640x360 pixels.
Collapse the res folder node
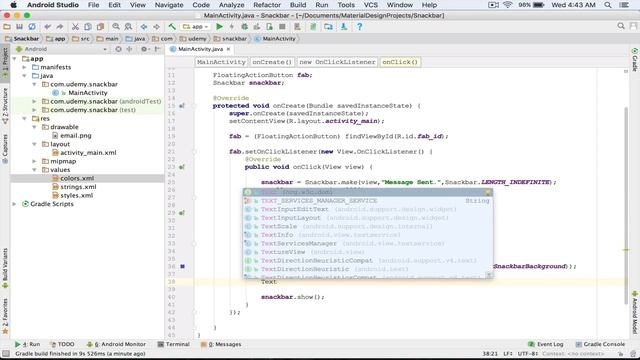point(24,118)
